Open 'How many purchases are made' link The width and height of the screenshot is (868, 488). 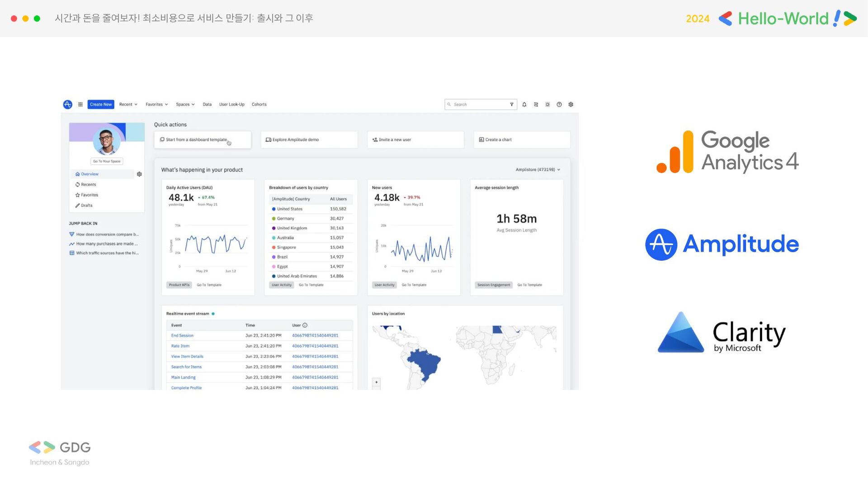click(104, 244)
